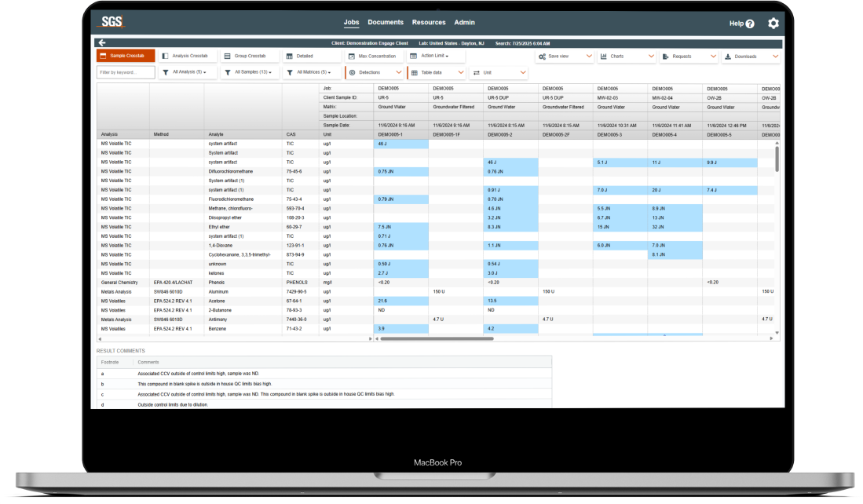This screenshot has width=863, height=504.
Task: Click the back arrow icon
Action: (102, 42)
